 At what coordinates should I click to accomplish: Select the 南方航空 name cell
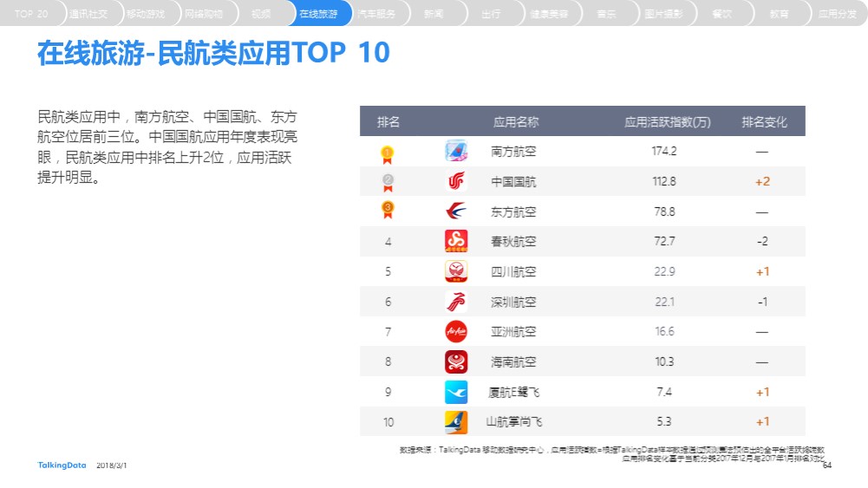point(513,151)
